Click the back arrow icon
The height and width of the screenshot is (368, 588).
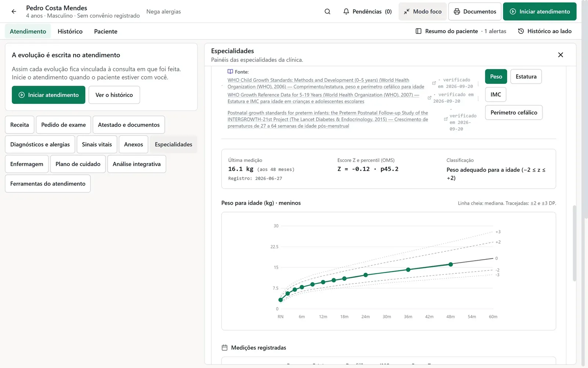click(14, 11)
